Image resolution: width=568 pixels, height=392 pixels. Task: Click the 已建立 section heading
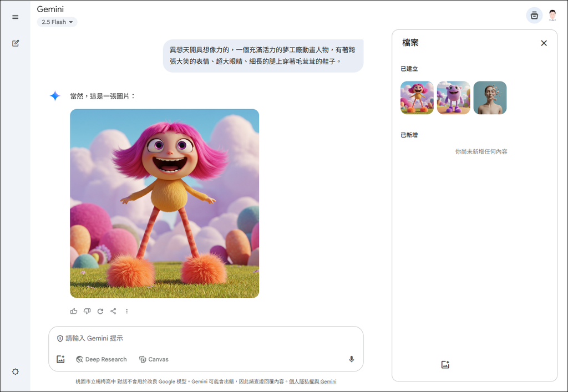point(409,69)
